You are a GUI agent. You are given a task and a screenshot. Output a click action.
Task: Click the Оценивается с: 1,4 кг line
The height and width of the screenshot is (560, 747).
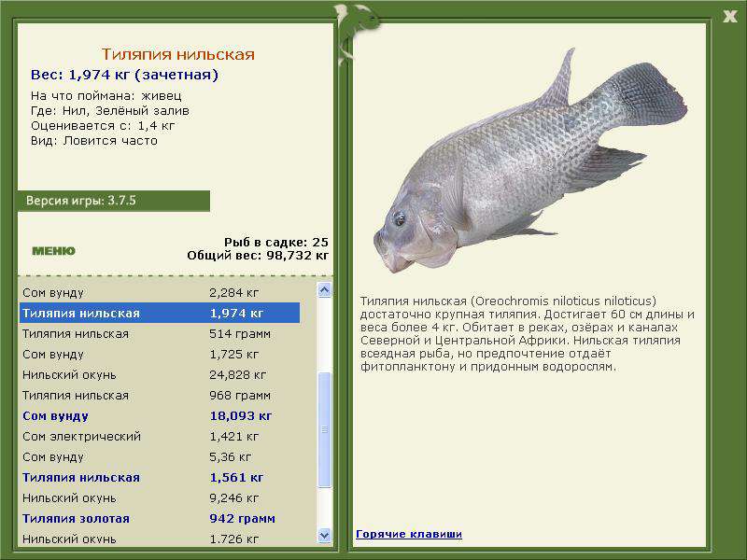click(x=103, y=126)
